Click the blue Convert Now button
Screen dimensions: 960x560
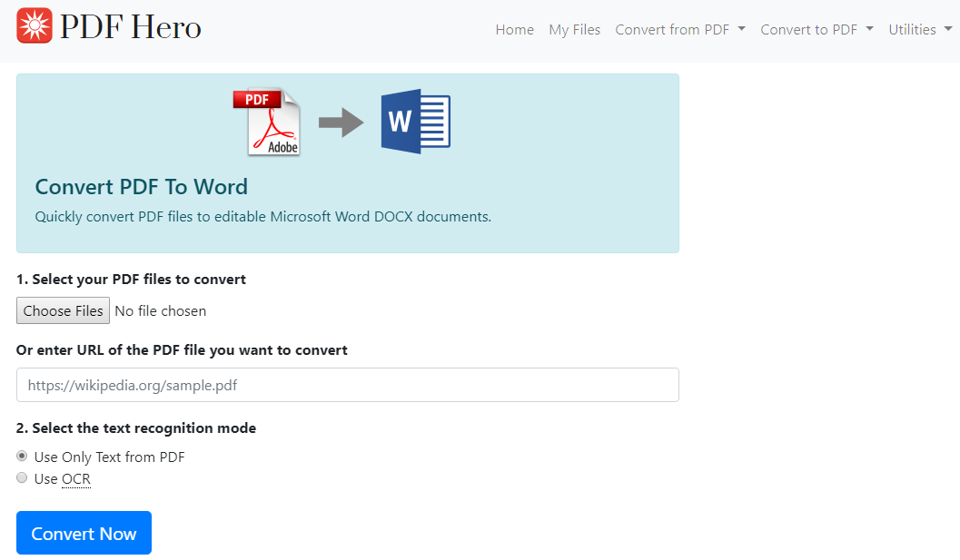[84, 533]
